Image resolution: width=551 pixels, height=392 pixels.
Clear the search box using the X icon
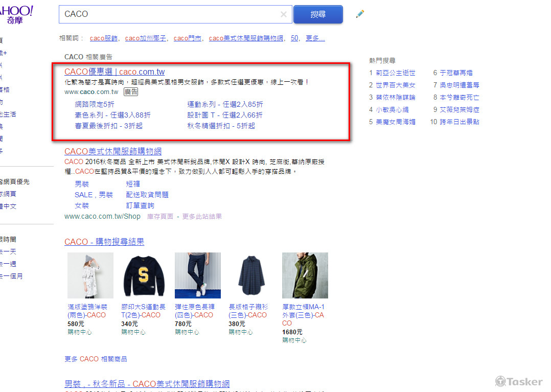(284, 14)
